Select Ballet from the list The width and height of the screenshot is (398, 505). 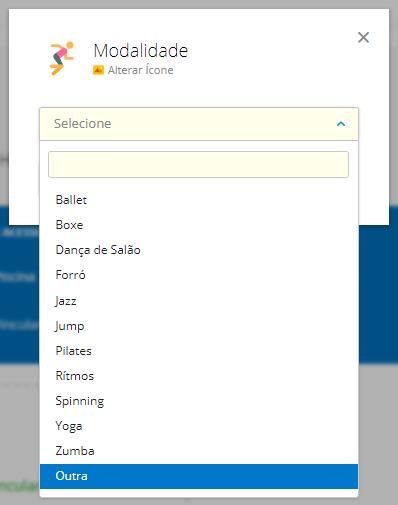(199, 200)
